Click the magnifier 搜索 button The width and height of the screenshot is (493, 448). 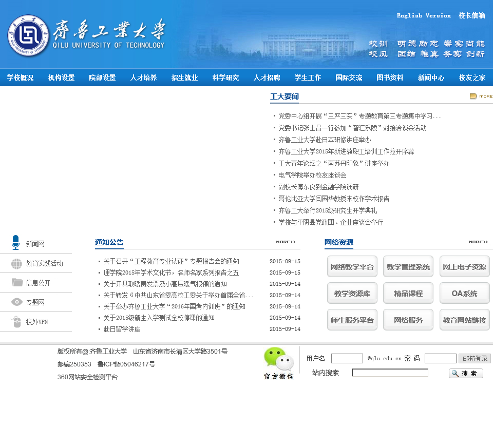click(x=466, y=373)
